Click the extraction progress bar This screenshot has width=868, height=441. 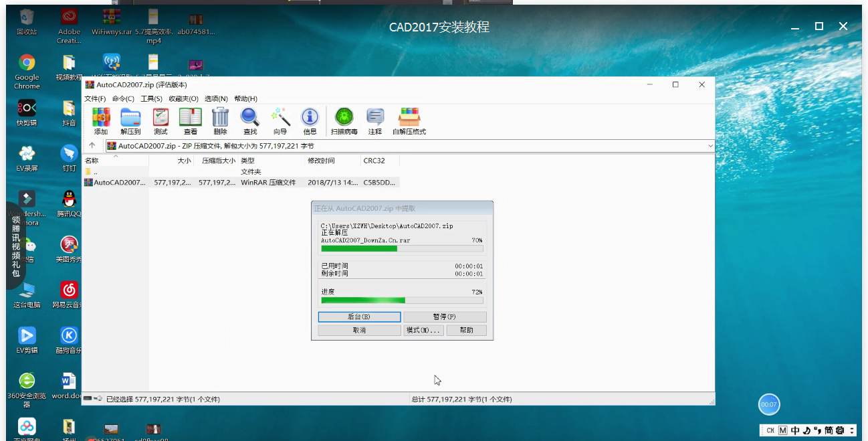pyautogui.click(x=401, y=300)
